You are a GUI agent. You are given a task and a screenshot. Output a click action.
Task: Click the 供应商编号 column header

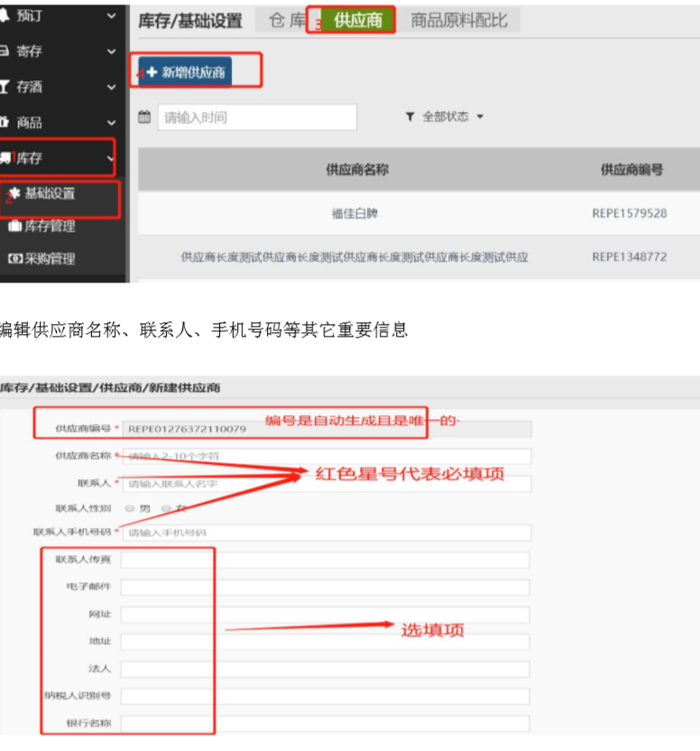[x=631, y=170]
